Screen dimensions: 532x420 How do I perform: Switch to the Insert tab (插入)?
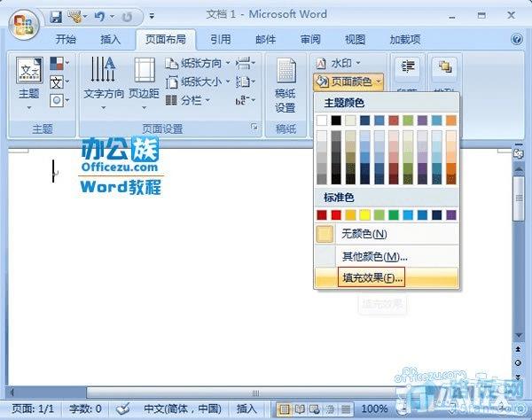click(x=110, y=39)
